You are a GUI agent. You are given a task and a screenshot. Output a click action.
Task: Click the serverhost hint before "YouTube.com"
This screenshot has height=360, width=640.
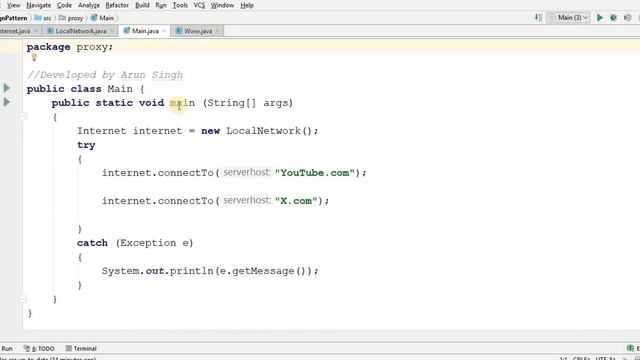pyautogui.click(x=247, y=173)
